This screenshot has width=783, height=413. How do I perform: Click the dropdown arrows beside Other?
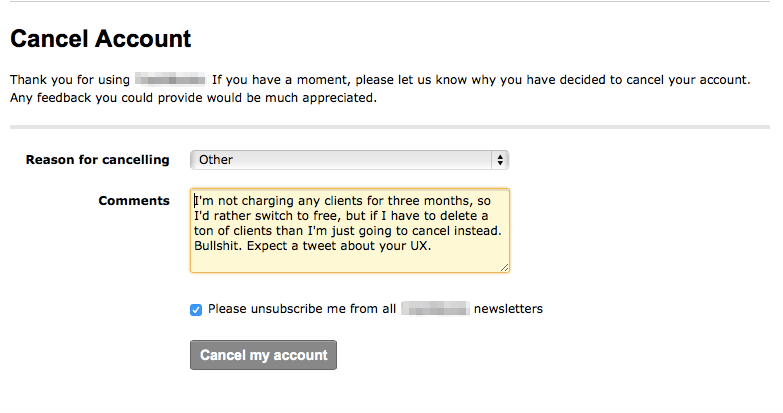pyautogui.click(x=500, y=160)
